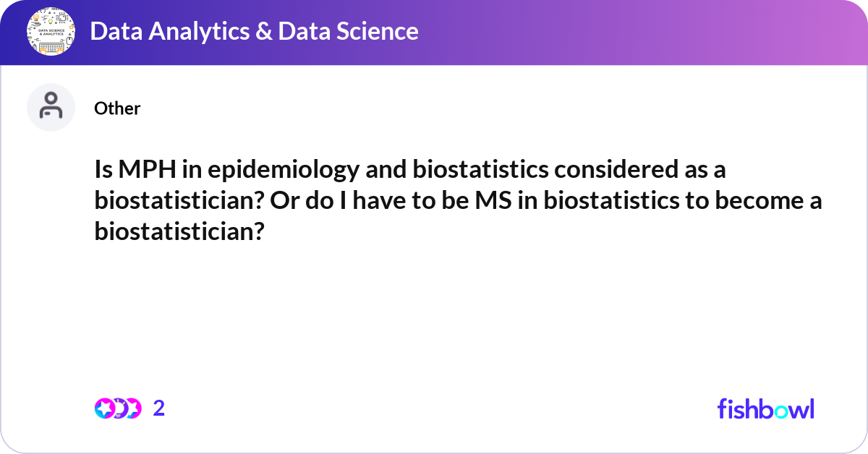This screenshot has width=868, height=454.
Task: Select the first star reaction icon
Action: click(x=105, y=408)
